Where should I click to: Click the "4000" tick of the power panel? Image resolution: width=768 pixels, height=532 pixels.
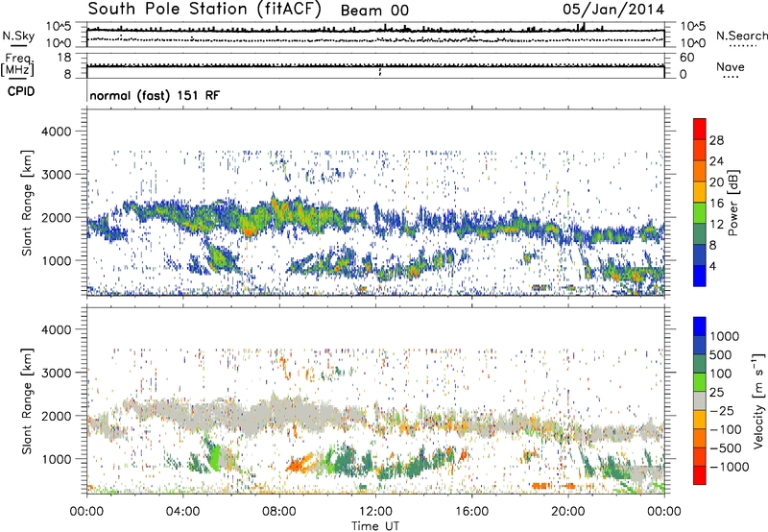(56, 131)
